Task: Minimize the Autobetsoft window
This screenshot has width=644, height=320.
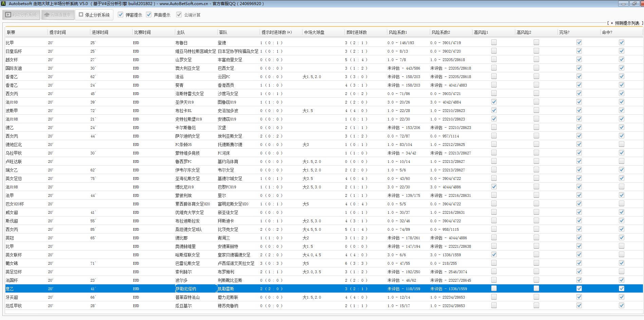Action: pos(623,4)
